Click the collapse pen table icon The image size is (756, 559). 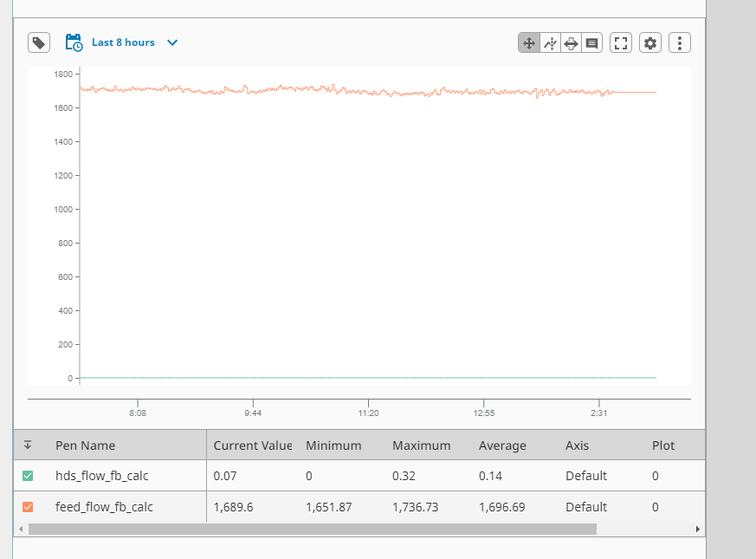point(28,445)
